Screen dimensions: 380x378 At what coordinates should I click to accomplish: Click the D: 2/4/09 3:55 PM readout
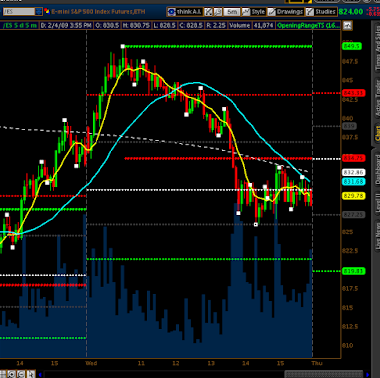(x=66, y=26)
